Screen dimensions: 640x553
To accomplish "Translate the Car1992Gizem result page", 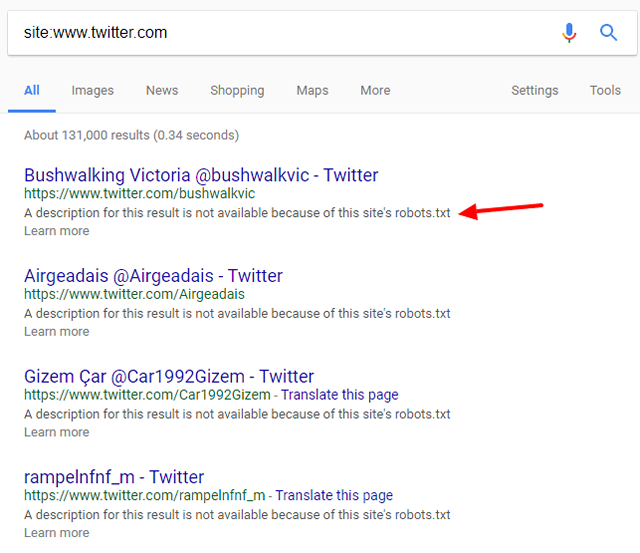I will pos(339,395).
